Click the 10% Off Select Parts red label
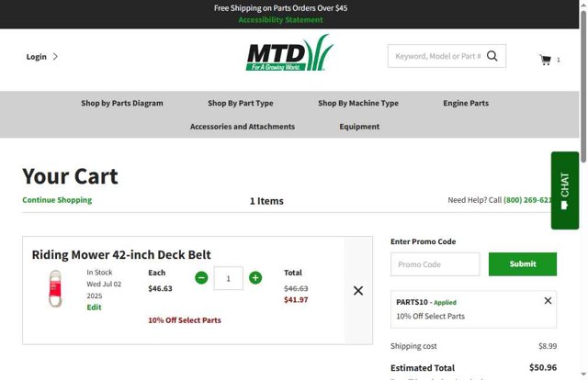Screen dimensions: 588x380 pyautogui.click(x=185, y=320)
